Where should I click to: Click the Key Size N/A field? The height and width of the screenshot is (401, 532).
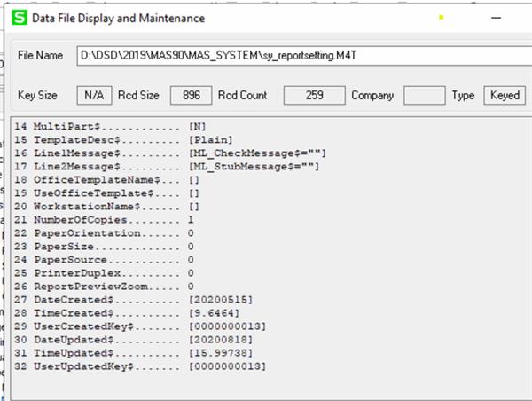[x=94, y=96]
